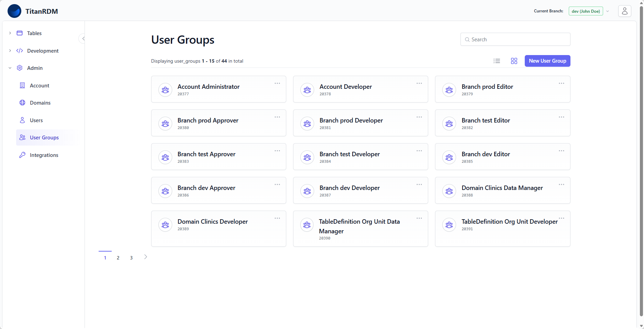Open the Branch dev Approver group
Screen dimensions: 644x329
pos(207,188)
